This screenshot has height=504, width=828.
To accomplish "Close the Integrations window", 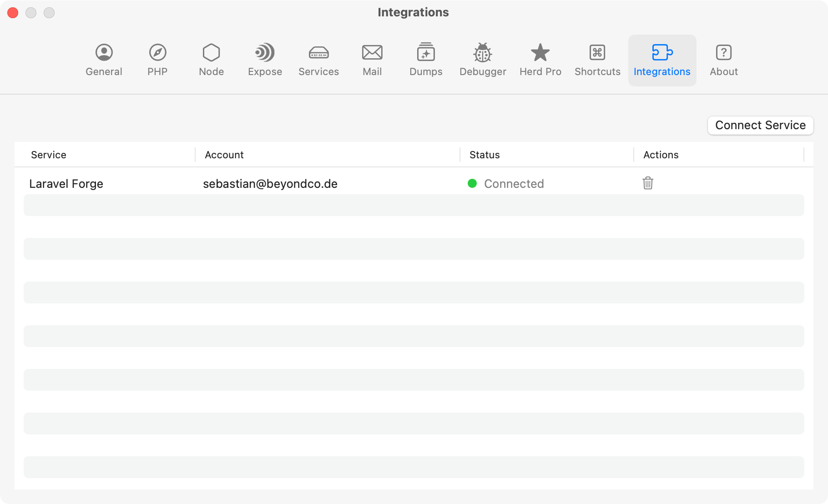I will [13, 13].
